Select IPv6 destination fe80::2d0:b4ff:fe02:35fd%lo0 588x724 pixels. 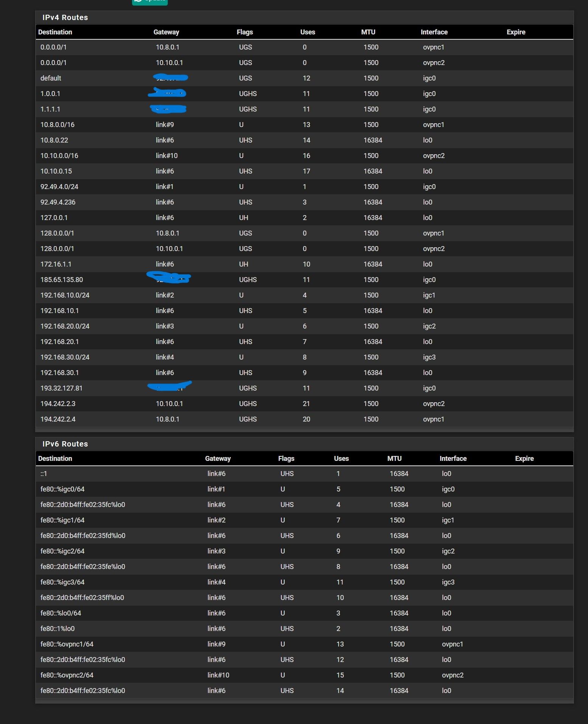tap(83, 536)
